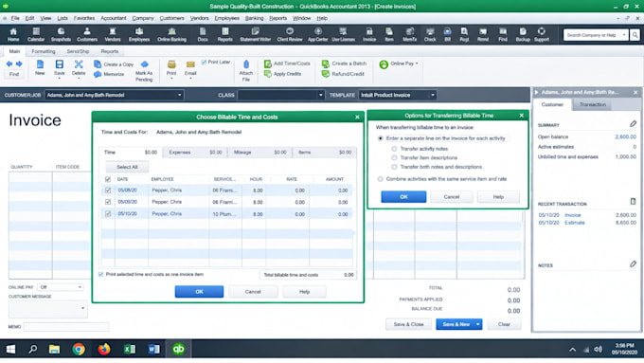Screen dimensions: 644x363
Task: Uncheck the 05/08/20 time entry checkbox
Action: point(108,191)
